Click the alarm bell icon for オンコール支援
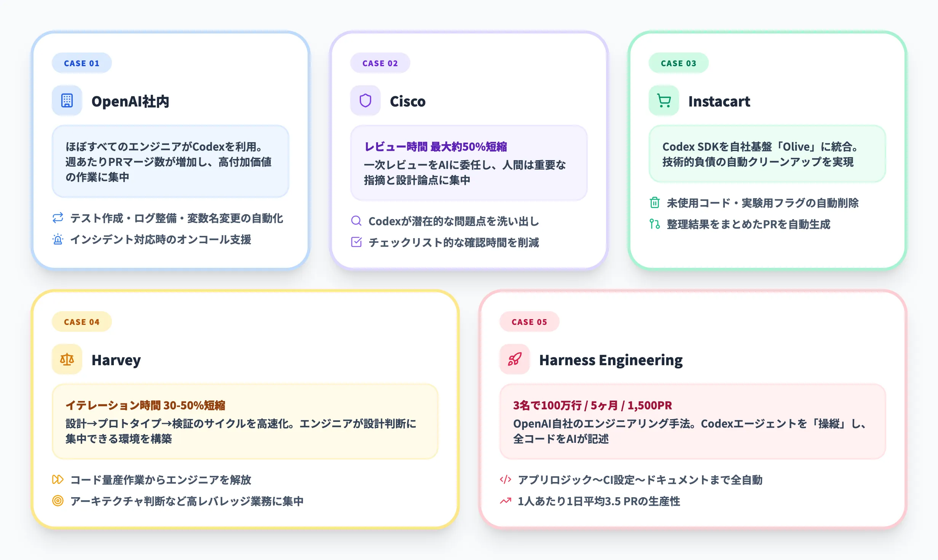The height and width of the screenshot is (560, 938). click(x=57, y=240)
